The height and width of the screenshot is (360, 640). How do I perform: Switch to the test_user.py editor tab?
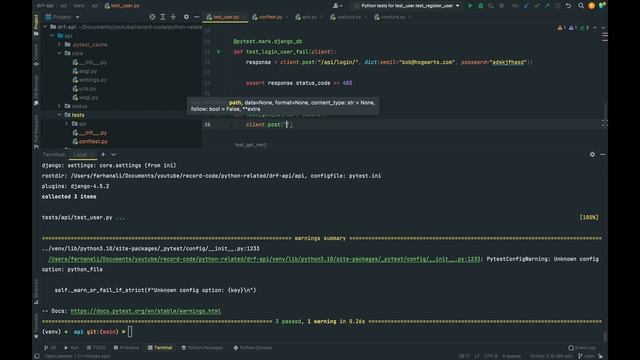(224, 17)
